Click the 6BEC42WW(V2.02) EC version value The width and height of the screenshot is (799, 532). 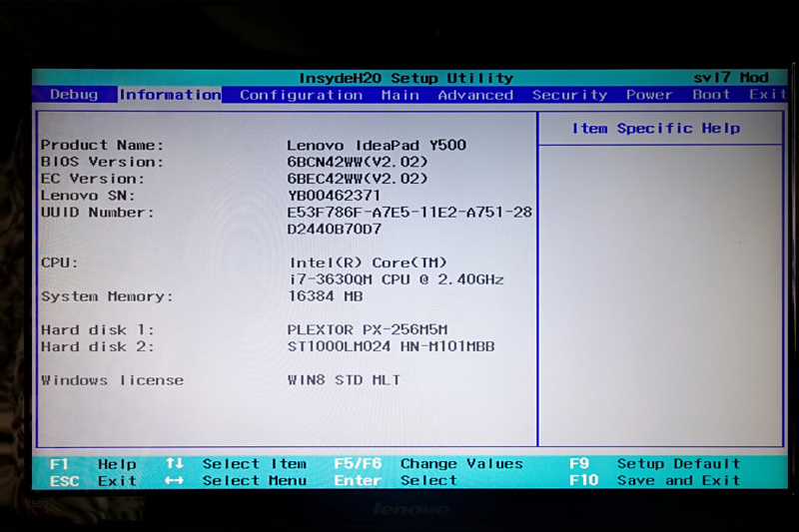click(358, 179)
